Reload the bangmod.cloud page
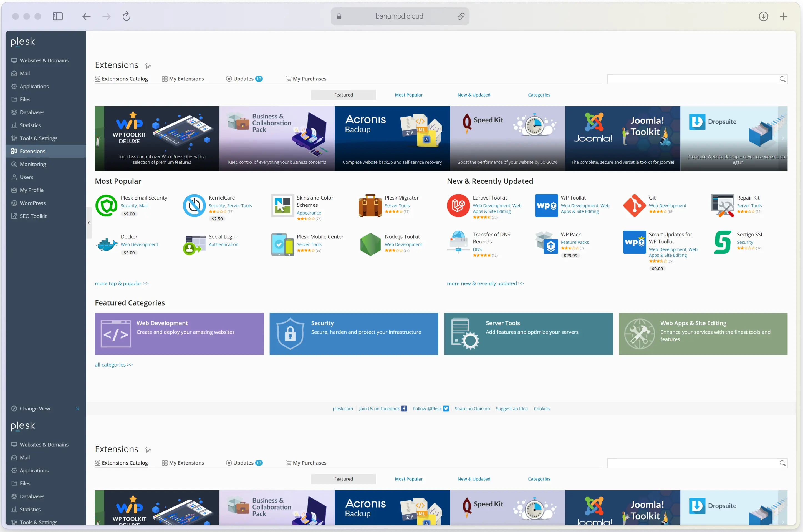 126,16
